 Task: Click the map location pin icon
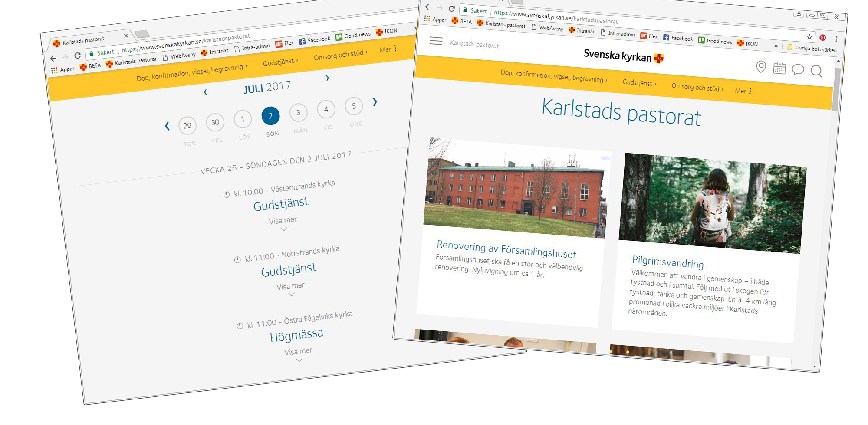761,66
